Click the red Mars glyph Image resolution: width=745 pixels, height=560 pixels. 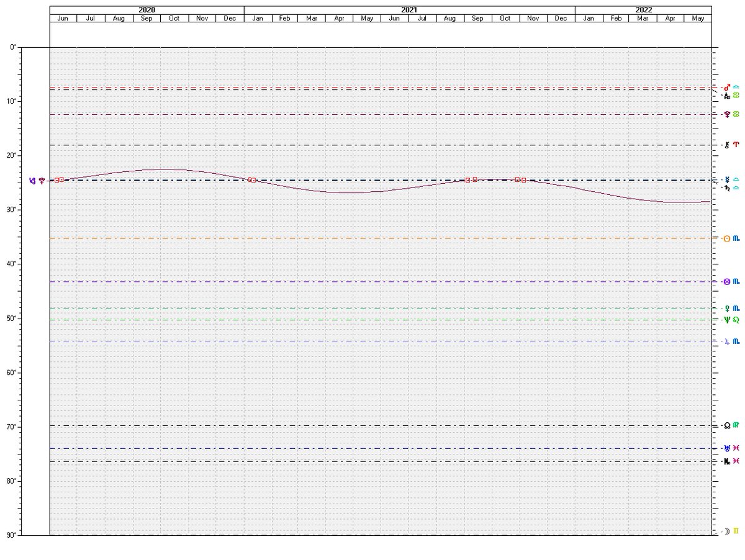[x=727, y=87]
